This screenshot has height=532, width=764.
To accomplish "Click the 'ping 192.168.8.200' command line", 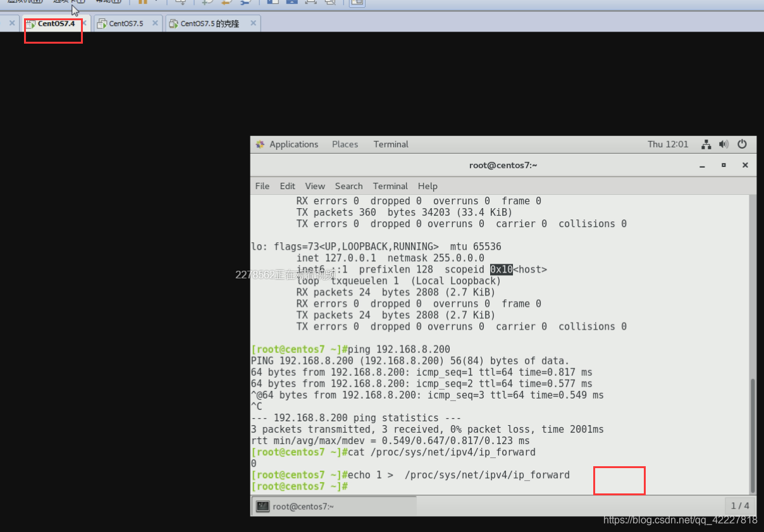I will tap(350, 349).
